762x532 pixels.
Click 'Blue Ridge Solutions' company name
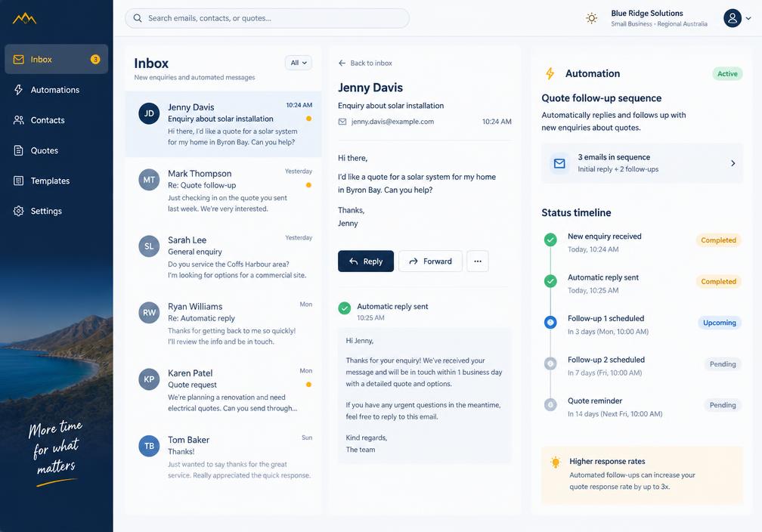point(647,13)
